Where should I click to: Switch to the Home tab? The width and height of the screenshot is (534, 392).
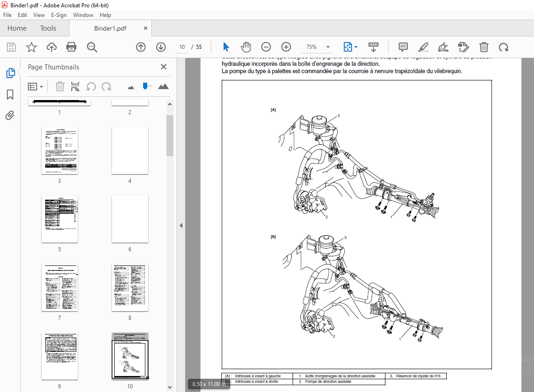click(x=17, y=28)
